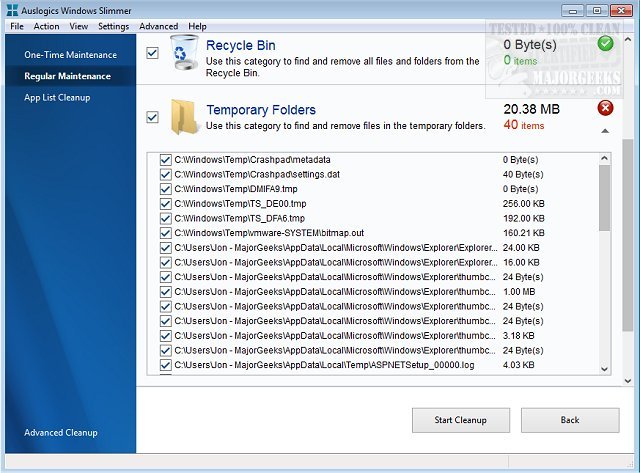Uncheck the Temporary Folders category checkbox
This screenshot has width=640, height=473.
[152, 118]
